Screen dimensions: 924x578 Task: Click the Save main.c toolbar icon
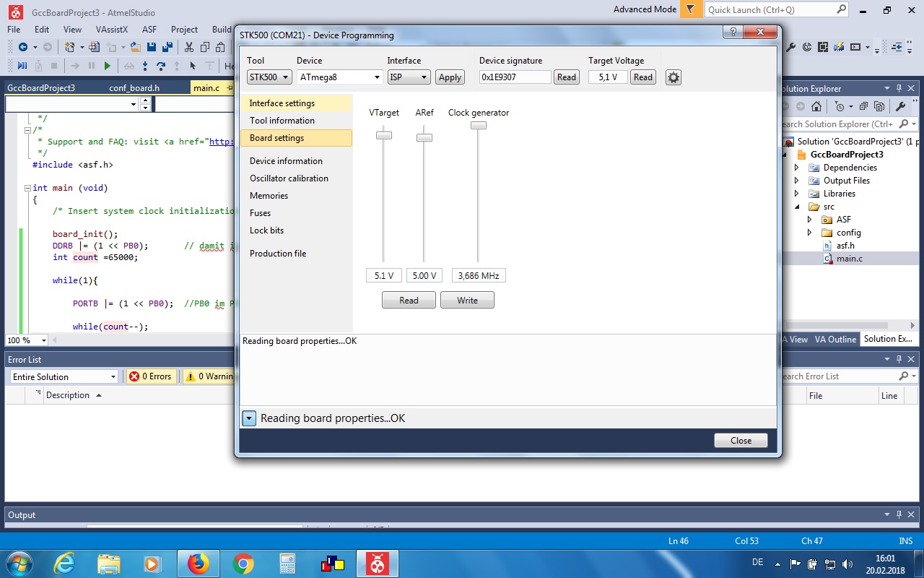tap(152, 47)
